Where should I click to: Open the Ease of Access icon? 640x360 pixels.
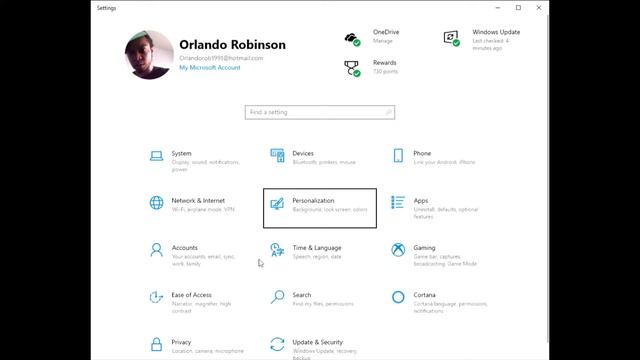pos(156,297)
